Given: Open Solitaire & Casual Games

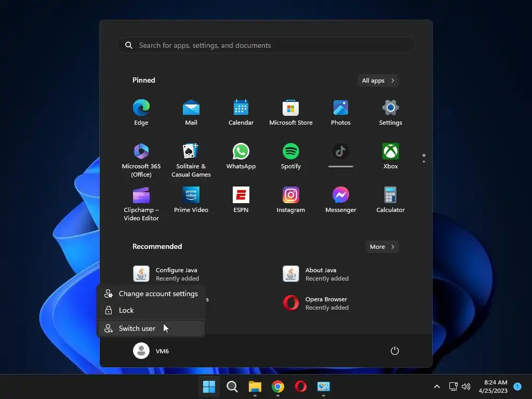Looking at the screenshot, I should point(191,160).
